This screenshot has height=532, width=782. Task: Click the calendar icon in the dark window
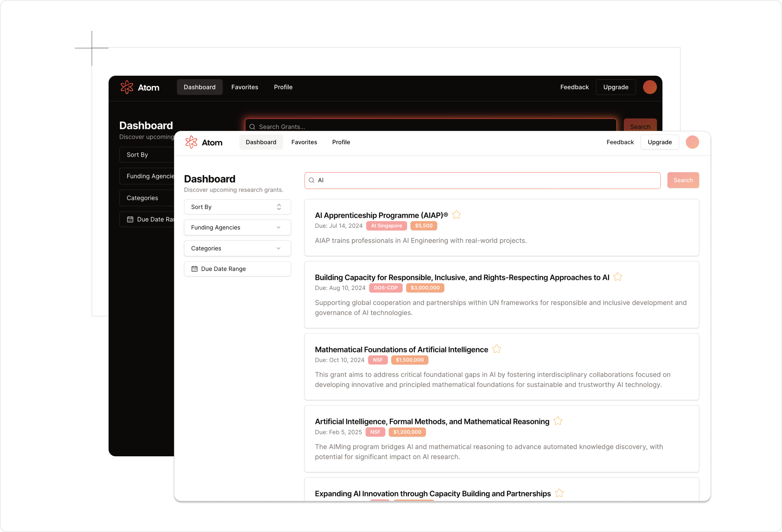tap(130, 219)
